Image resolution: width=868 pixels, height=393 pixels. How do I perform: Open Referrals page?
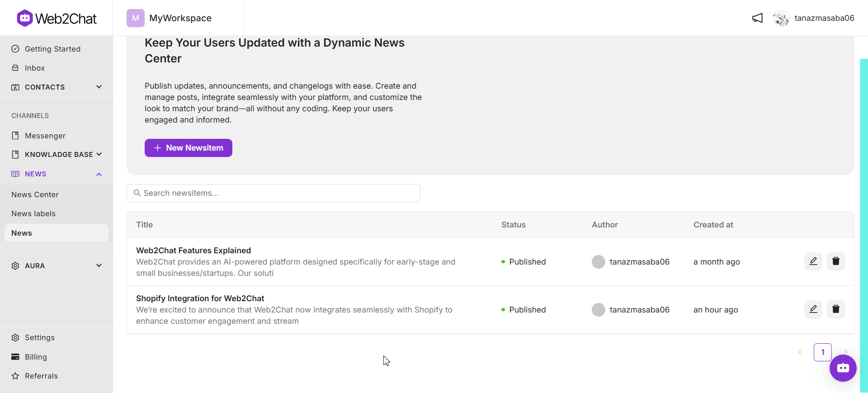click(41, 376)
